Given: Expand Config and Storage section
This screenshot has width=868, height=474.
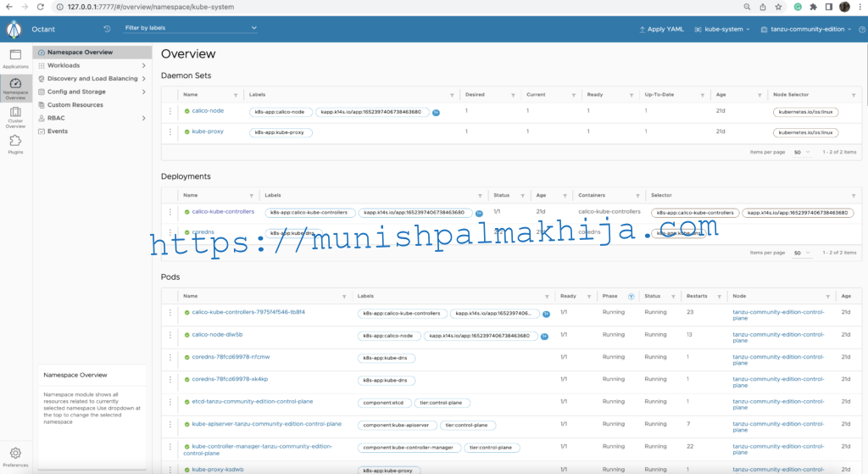Looking at the screenshot, I should pyautogui.click(x=92, y=92).
